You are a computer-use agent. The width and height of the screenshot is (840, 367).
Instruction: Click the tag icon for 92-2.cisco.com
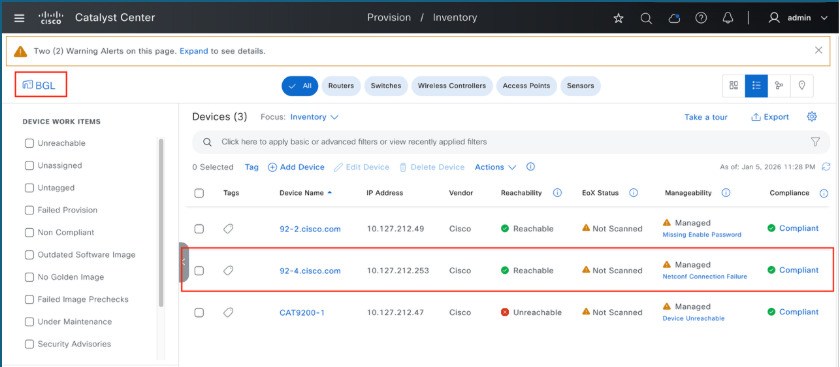[228, 229]
